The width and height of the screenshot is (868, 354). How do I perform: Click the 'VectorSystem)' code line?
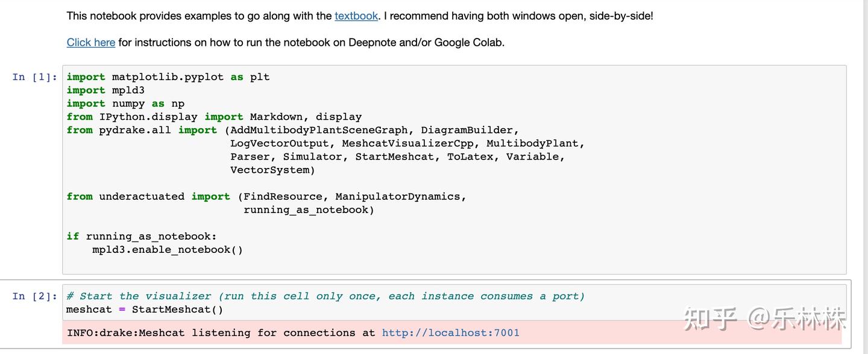tap(272, 170)
